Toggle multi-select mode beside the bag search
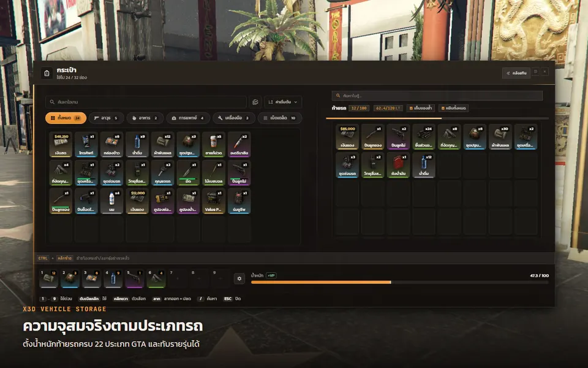 coord(255,102)
